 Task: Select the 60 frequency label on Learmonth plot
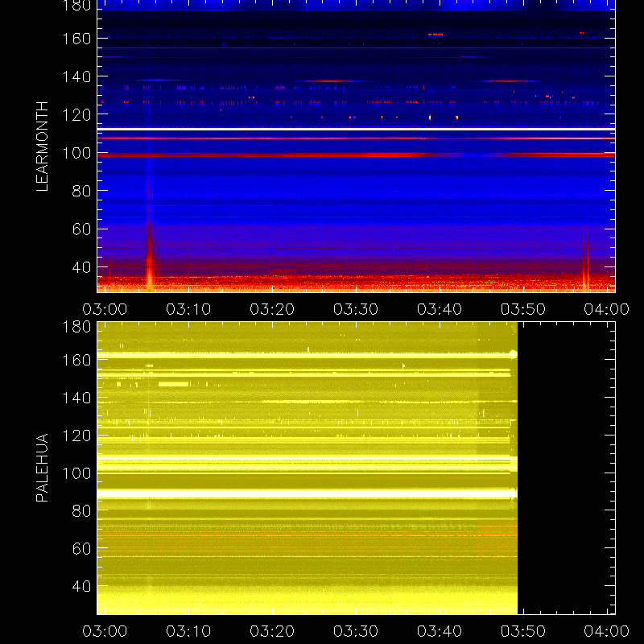tap(81, 229)
